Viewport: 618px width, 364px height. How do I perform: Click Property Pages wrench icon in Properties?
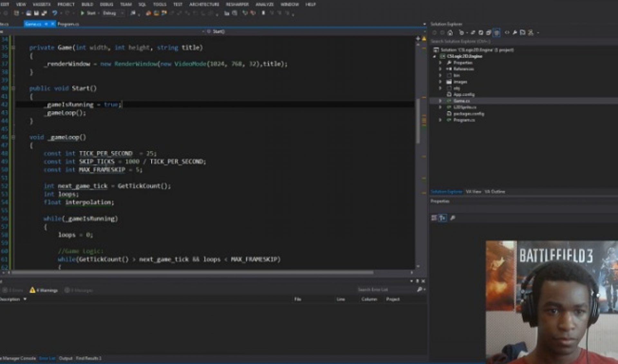click(x=452, y=218)
